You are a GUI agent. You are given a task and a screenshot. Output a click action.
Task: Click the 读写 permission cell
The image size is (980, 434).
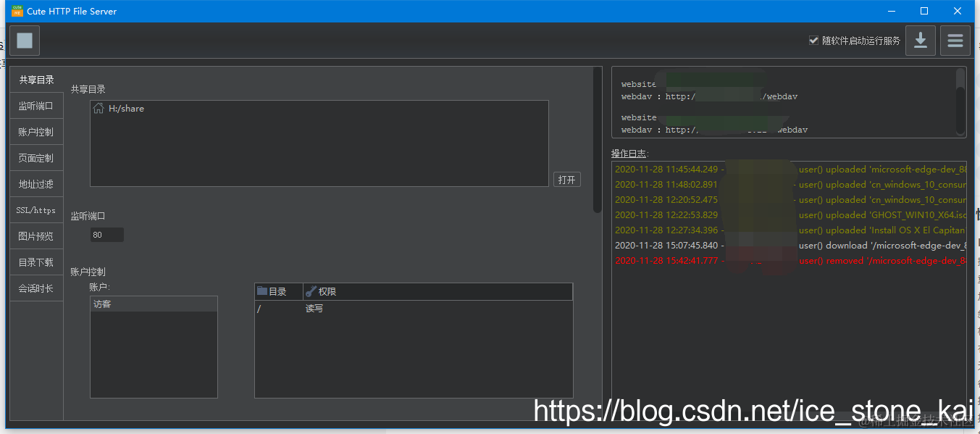click(x=437, y=309)
